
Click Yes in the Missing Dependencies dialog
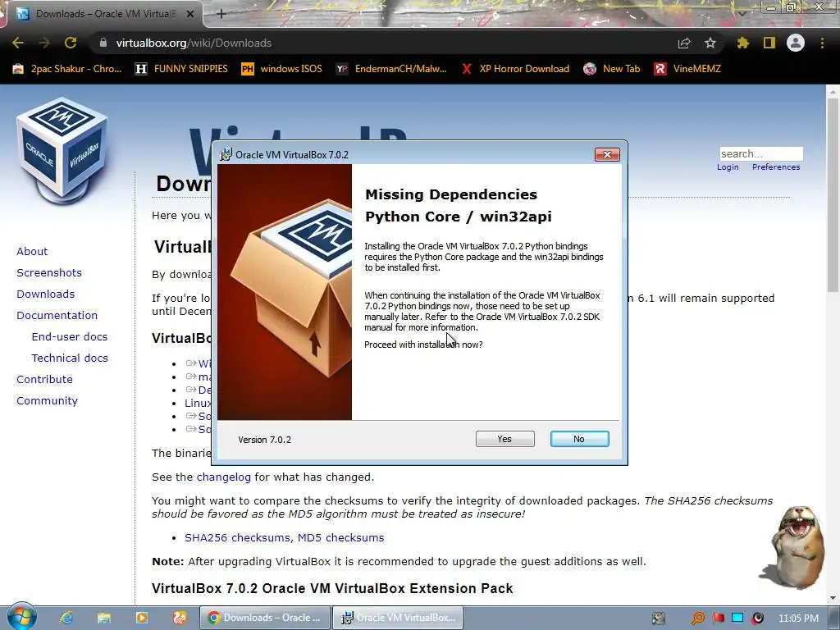coord(504,439)
